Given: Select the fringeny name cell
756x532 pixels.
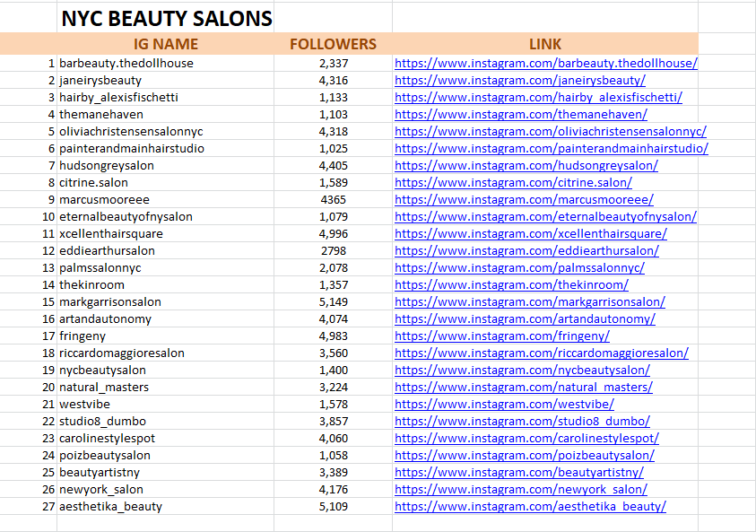Looking at the screenshot, I should coord(165,336).
